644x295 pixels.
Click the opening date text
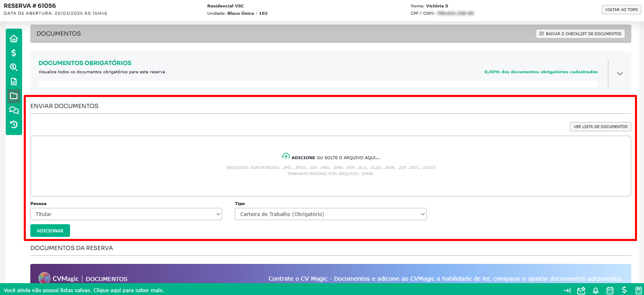pyautogui.click(x=55, y=13)
